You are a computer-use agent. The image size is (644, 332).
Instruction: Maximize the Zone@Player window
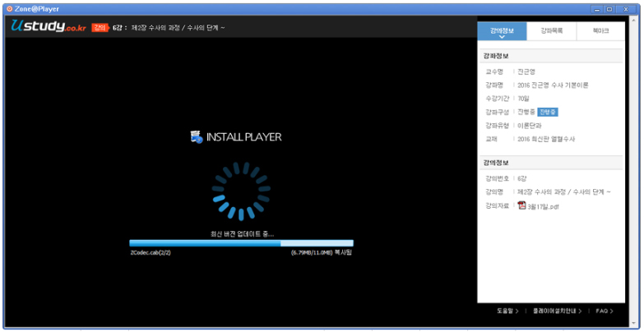tap(609, 9)
